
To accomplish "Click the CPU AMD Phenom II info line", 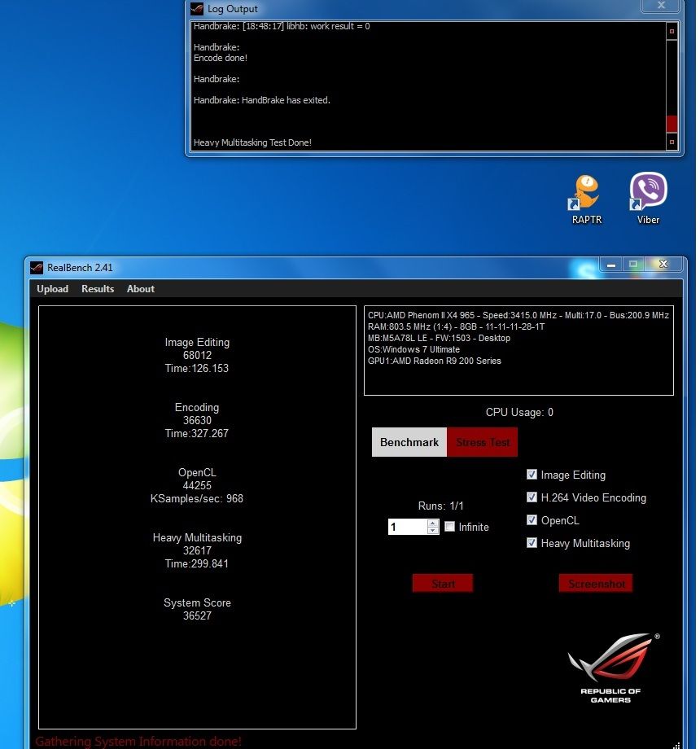I will coord(518,315).
